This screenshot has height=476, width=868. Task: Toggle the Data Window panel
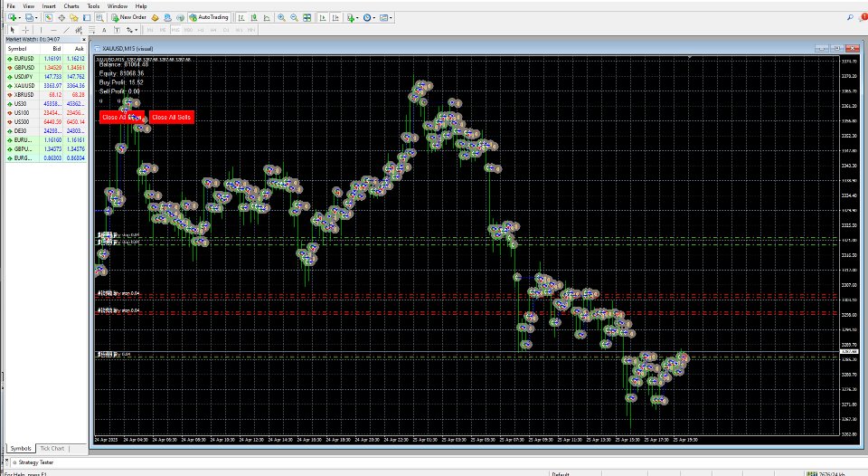coord(61,18)
